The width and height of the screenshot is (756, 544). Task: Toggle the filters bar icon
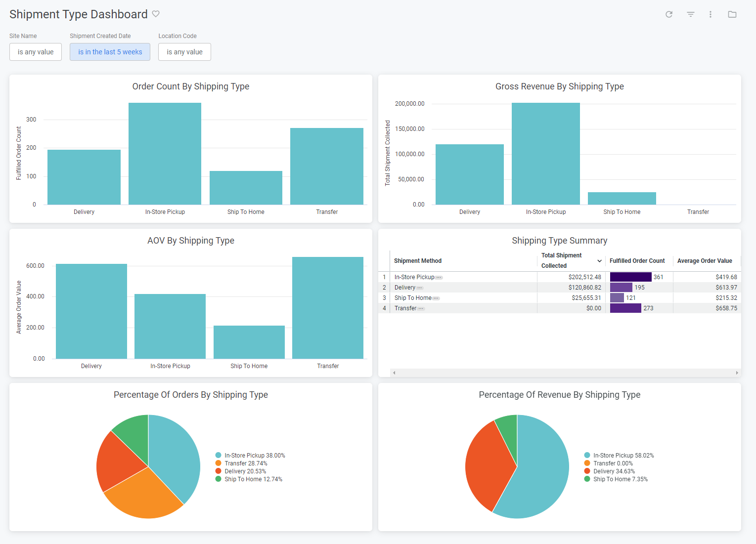point(691,14)
